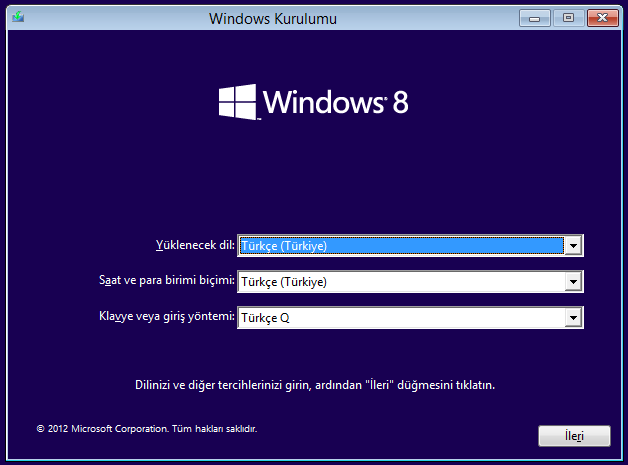The image size is (628, 465).
Task: Minimize the Windows Kurulumu window
Action: pyautogui.click(x=536, y=17)
